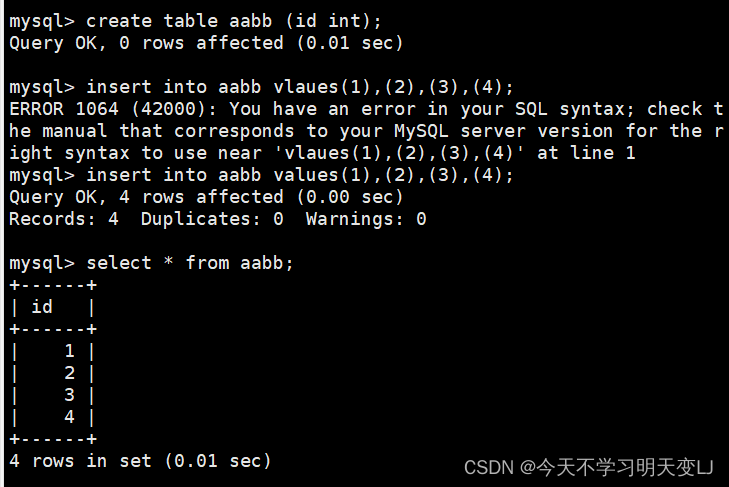Click the result row with value 2

coord(53,373)
